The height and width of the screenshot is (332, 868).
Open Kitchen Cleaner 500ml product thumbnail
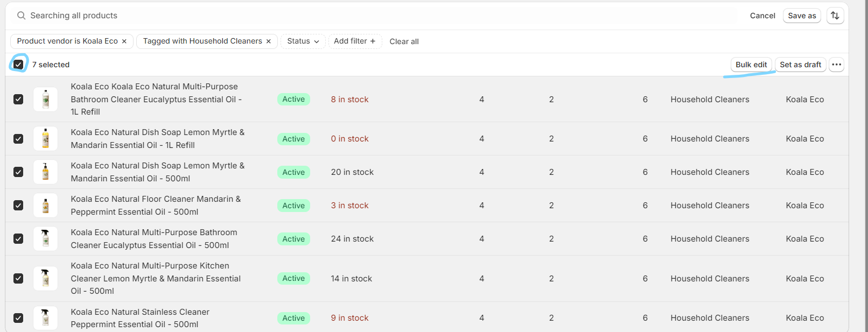click(46, 278)
